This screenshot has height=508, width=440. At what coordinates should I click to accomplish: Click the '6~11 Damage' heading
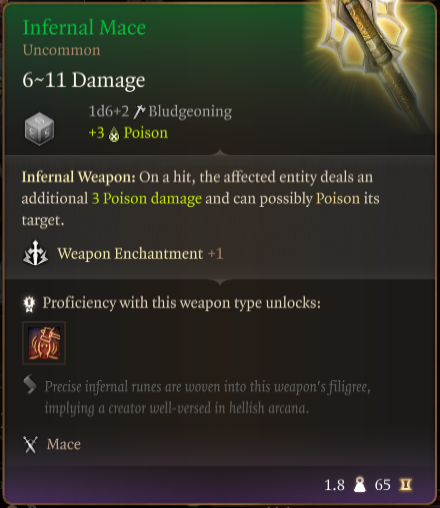pyautogui.click(x=84, y=80)
